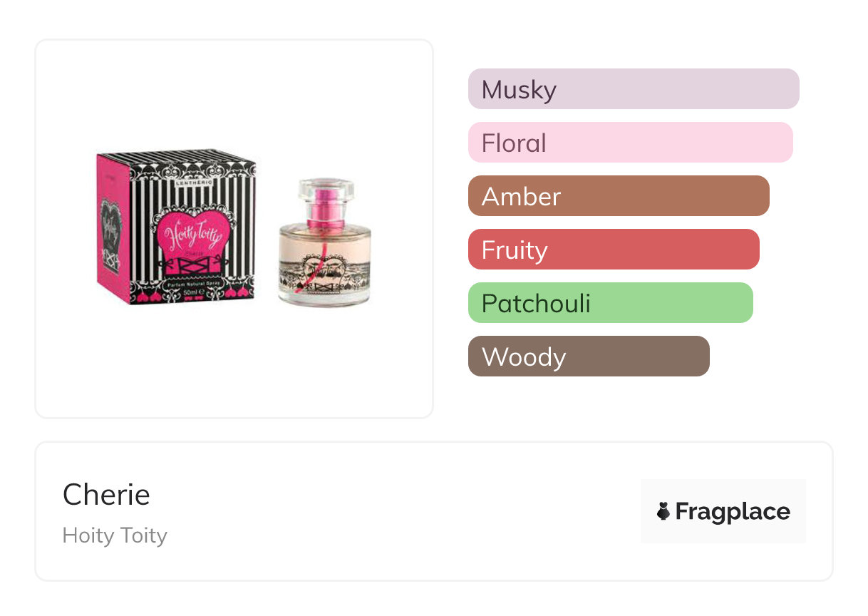Click the Fragplace perfume bottle logo icon

tap(663, 511)
